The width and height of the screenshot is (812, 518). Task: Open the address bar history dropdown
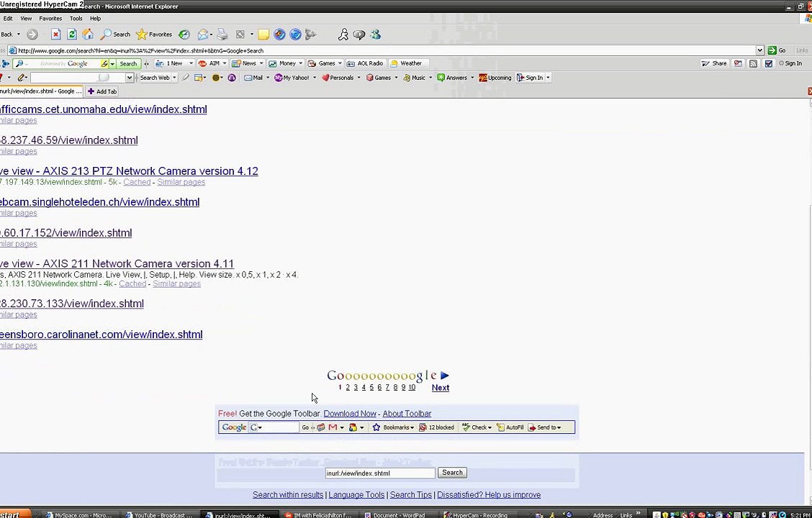[x=759, y=50]
